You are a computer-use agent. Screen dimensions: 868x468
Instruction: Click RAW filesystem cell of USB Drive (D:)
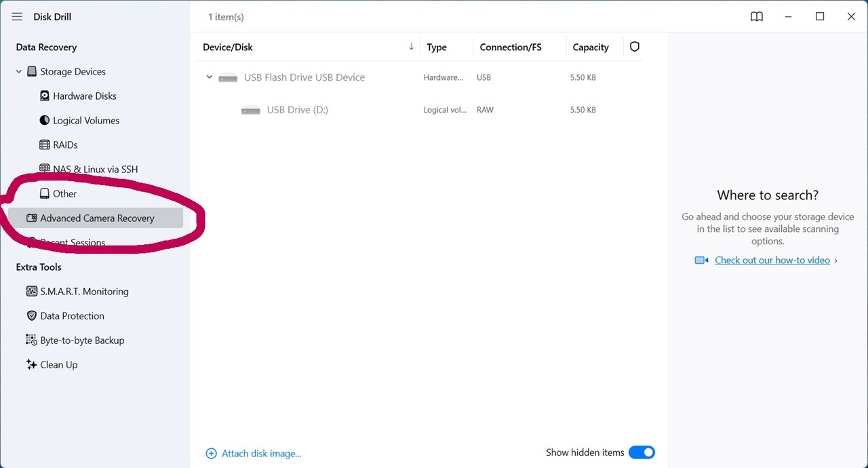click(x=486, y=110)
